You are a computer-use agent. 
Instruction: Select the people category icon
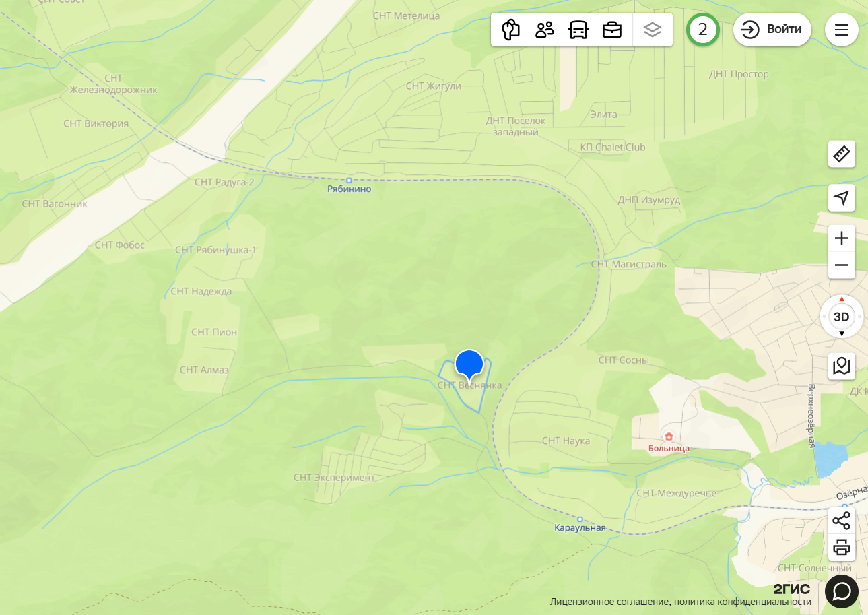545,30
